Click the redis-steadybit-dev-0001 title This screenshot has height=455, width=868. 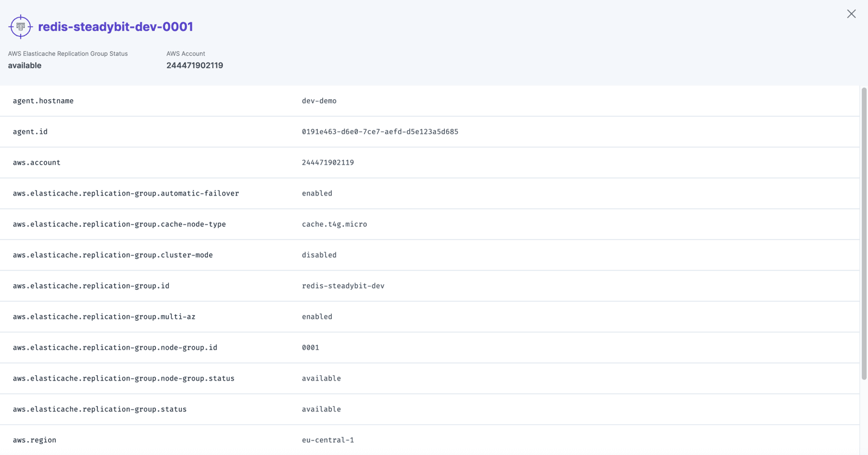coord(115,27)
